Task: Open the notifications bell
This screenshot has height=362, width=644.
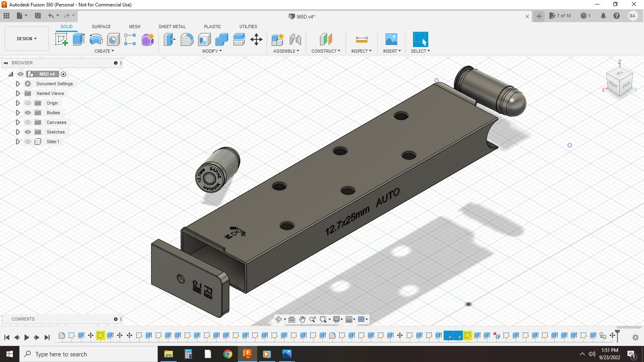Action: click(x=603, y=16)
